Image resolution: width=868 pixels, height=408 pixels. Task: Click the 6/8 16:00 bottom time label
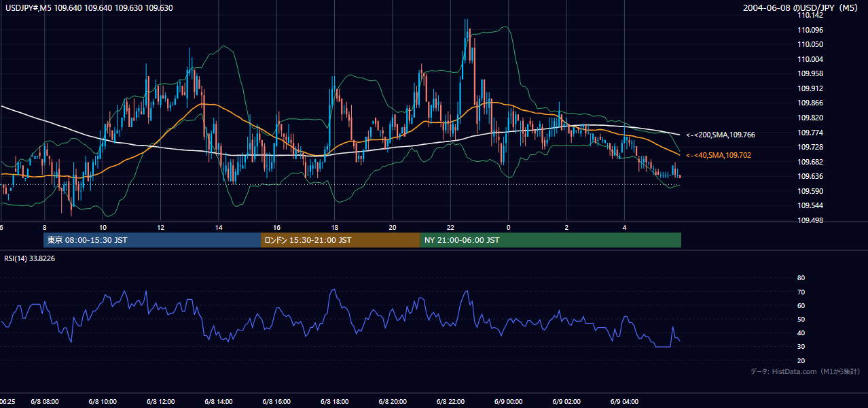(x=276, y=402)
